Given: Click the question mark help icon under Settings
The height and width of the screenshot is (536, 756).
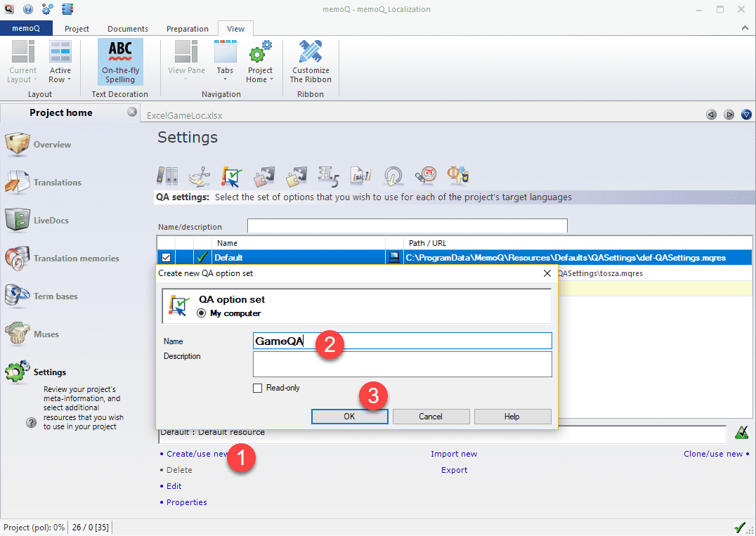Looking at the screenshot, I should pyautogui.click(x=32, y=423).
